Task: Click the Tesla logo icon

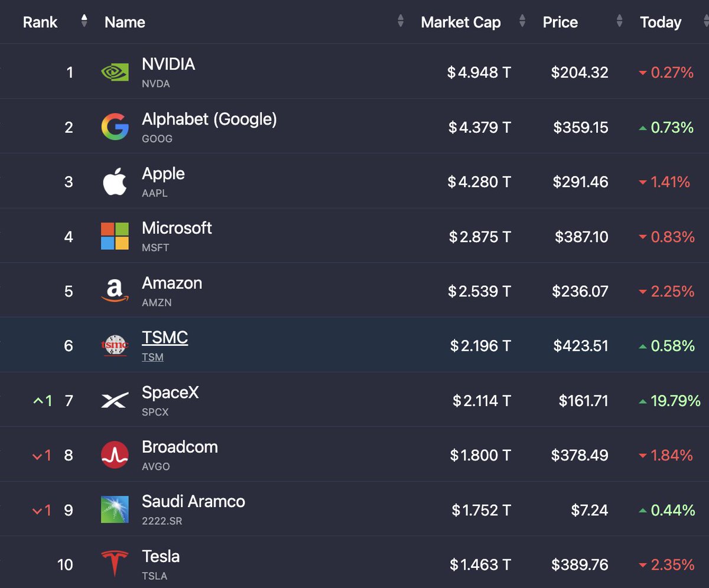Action: 115,564
